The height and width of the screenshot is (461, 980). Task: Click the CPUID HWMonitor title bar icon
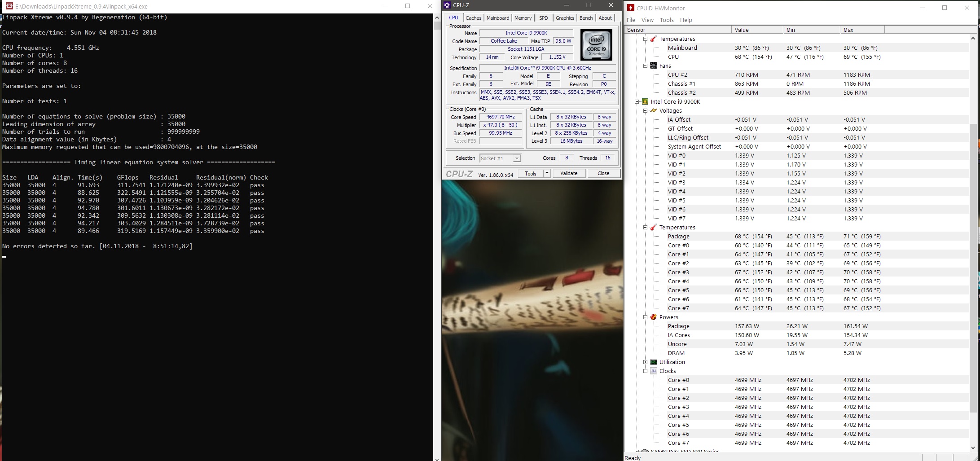[631, 8]
